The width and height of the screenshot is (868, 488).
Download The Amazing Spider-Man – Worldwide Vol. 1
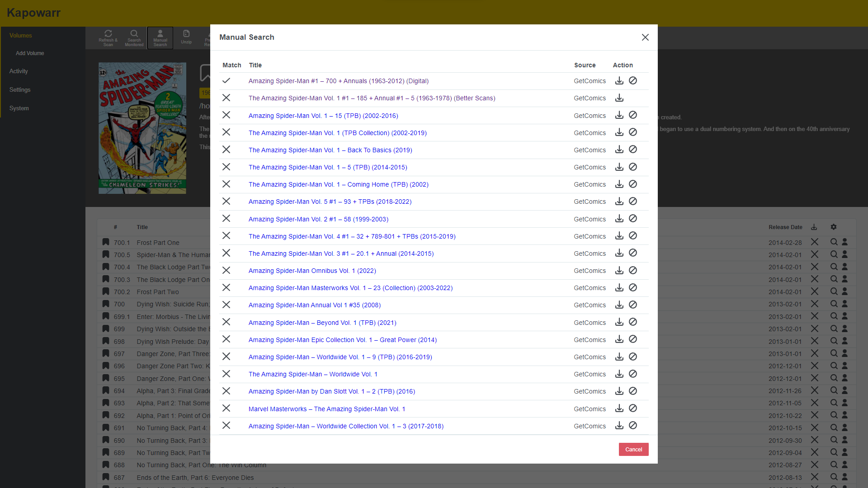click(619, 374)
